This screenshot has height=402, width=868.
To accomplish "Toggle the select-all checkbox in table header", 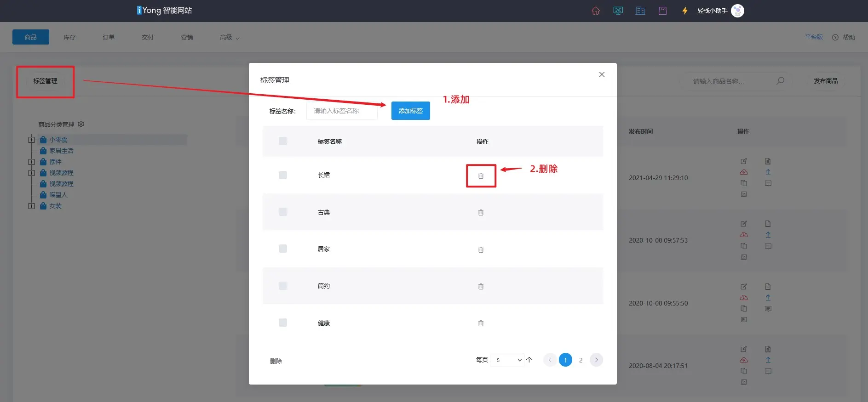I will (x=283, y=141).
